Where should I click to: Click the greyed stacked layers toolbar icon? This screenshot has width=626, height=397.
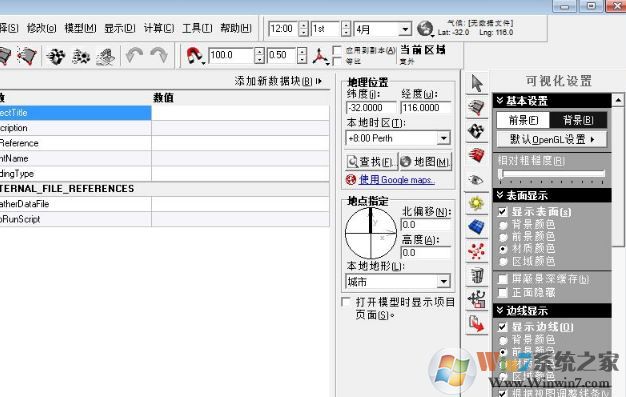point(106,56)
